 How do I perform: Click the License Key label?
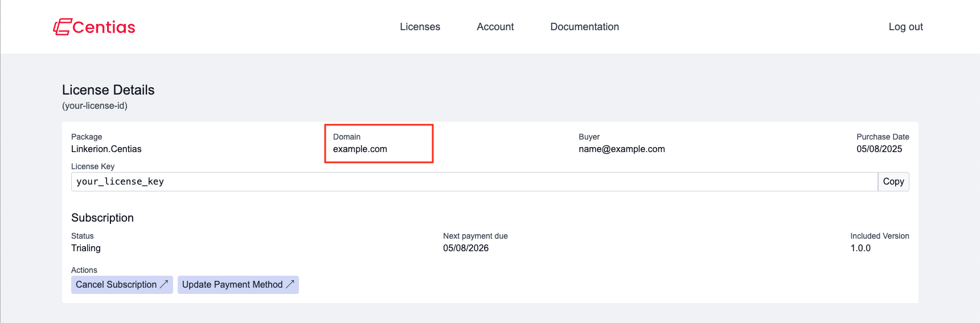[93, 166]
